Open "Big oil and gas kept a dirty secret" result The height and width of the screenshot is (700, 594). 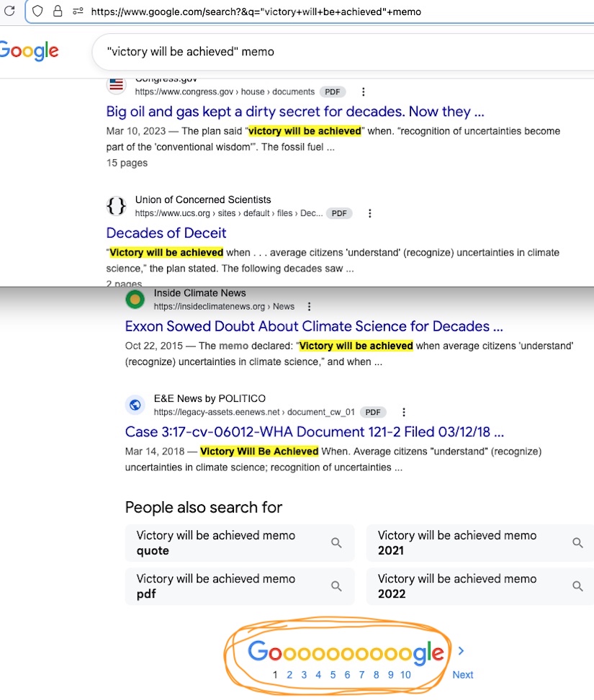pyautogui.click(x=295, y=112)
